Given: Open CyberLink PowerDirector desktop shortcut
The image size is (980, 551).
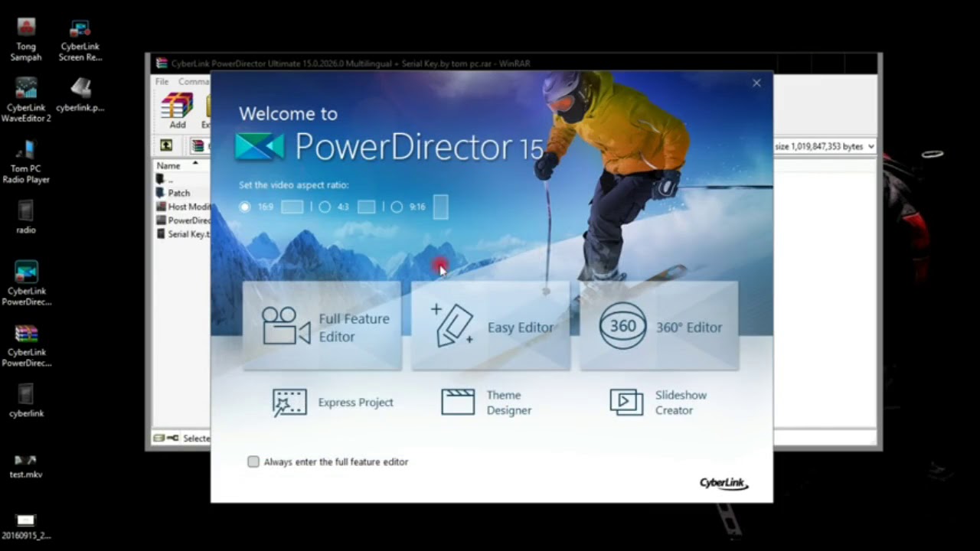Looking at the screenshot, I should point(26,284).
